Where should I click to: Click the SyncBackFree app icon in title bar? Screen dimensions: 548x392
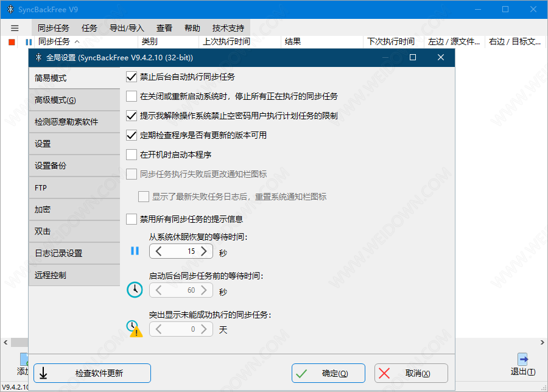tap(10, 9)
